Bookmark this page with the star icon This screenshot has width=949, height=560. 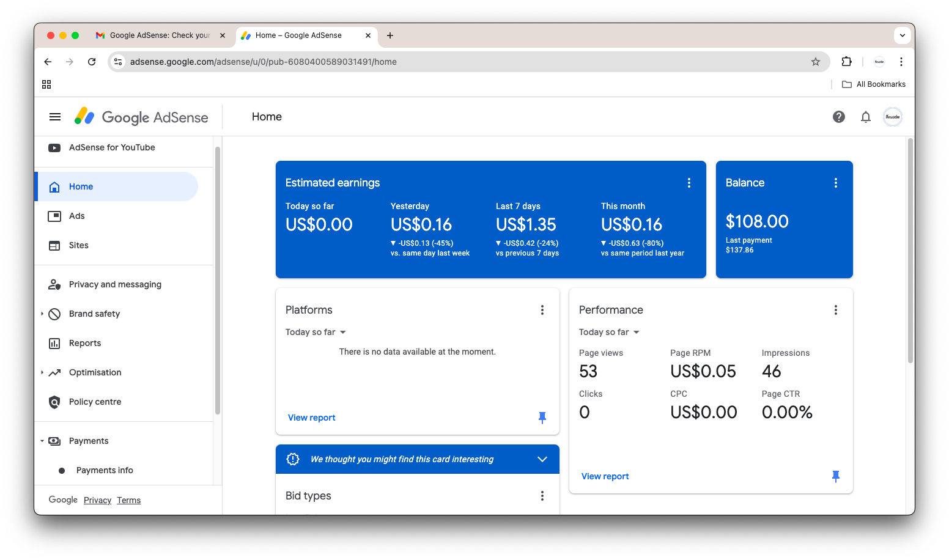(x=816, y=62)
